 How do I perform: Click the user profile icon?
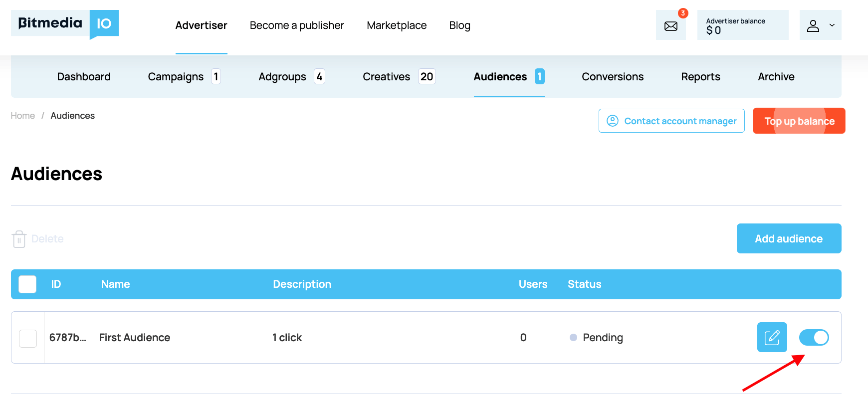(813, 25)
